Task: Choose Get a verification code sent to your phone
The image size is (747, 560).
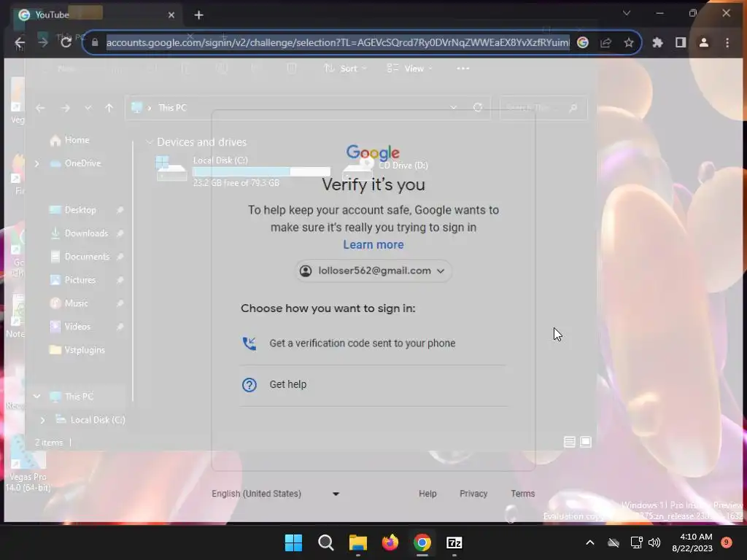Action: click(x=373, y=343)
